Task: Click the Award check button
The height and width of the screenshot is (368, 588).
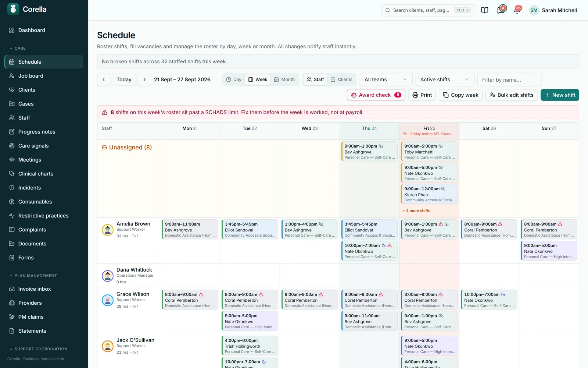Action: pos(376,95)
